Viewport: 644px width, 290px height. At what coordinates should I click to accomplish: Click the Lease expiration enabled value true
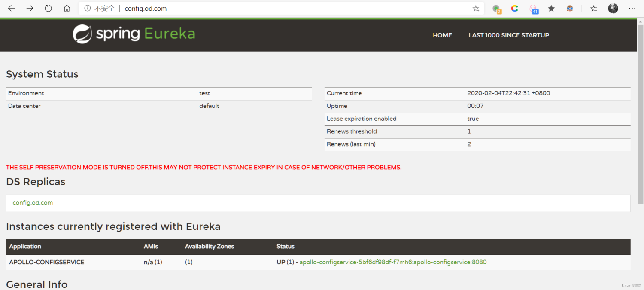point(473,119)
